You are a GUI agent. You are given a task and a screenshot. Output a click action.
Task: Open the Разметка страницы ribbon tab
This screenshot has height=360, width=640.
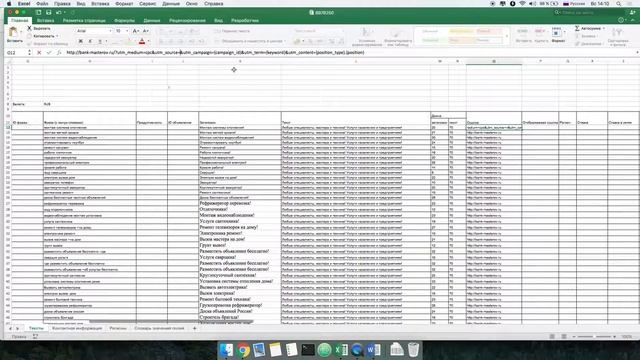pyautogui.click(x=84, y=20)
